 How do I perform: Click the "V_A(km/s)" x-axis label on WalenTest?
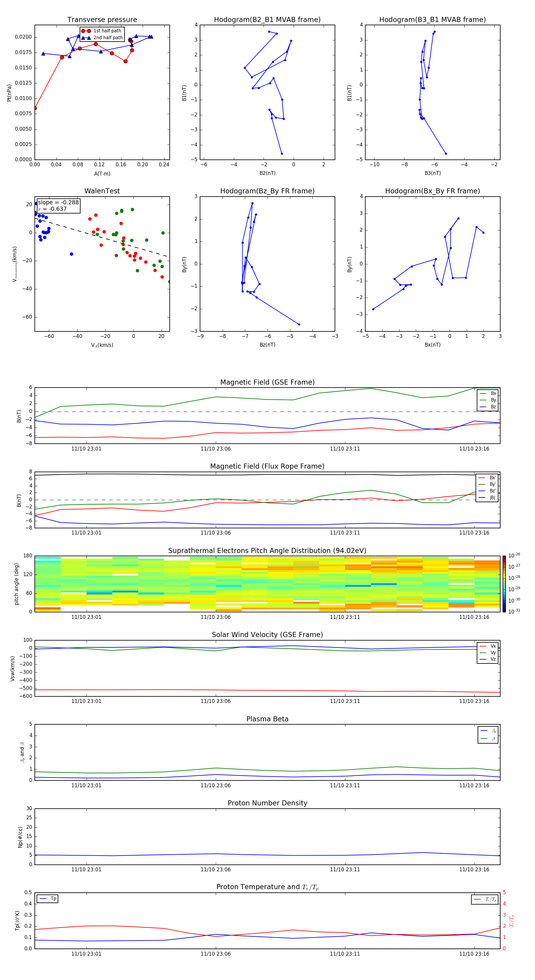pyautogui.click(x=102, y=345)
